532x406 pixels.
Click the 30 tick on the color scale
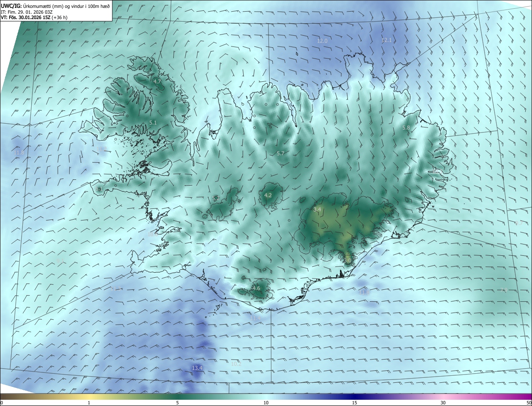coord(443,403)
